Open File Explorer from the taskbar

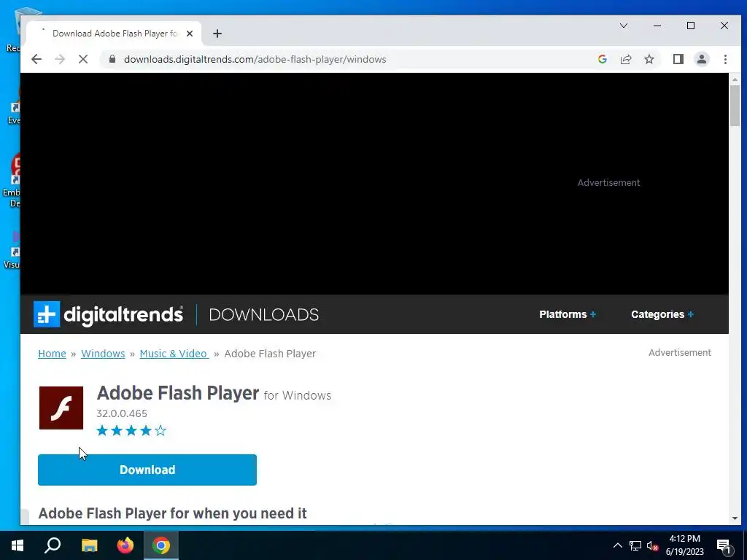(x=89, y=545)
